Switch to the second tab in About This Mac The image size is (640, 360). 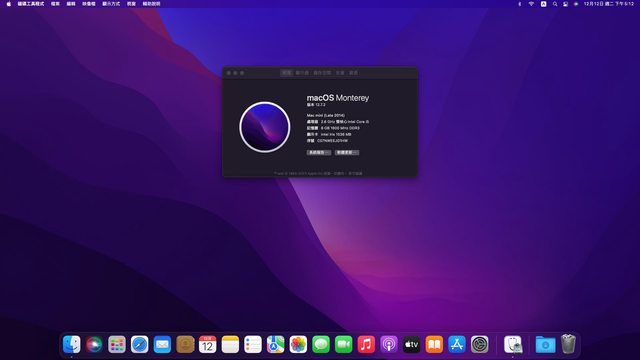tap(302, 73)
